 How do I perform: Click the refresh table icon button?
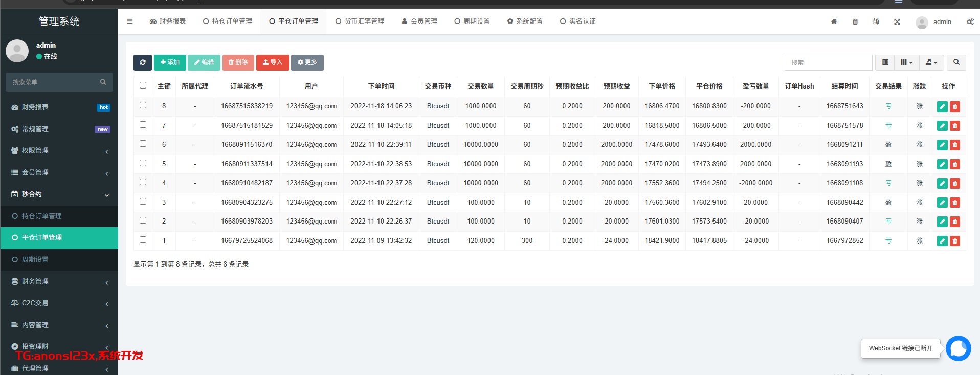coord(143,62)
